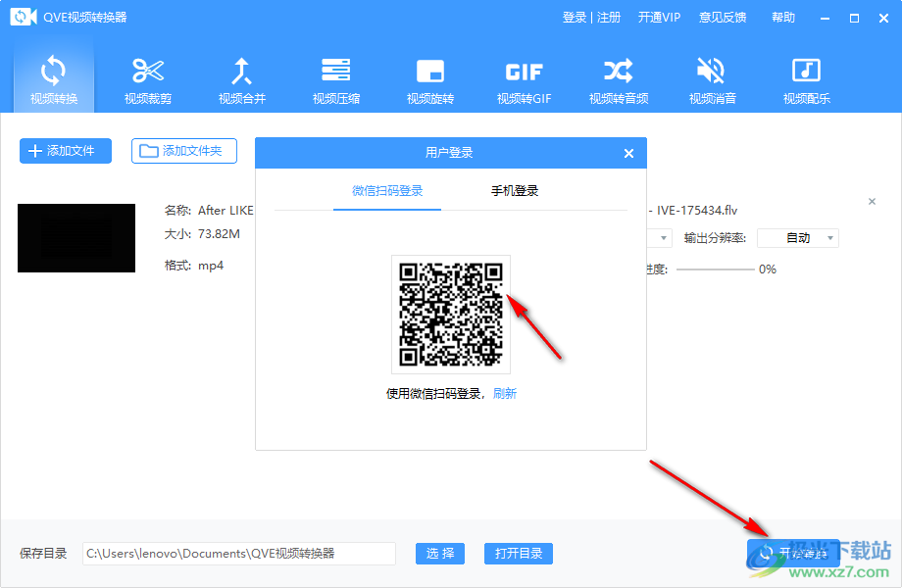Image resolution: width=902 pixels, height=588 pixels.
Task: Open the 视频转GIF tool
Action: click(x=525, y=80)
